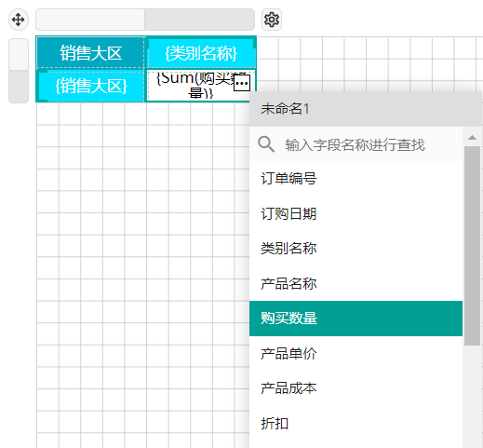Select 产品单价 from the field list
This screenshot has height=448, width=483.
pyautogui.click(x=356, y=353)
